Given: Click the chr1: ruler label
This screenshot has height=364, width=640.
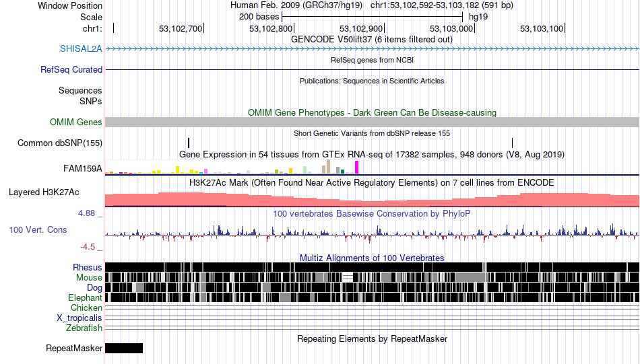Looking at the screenshot, I should (x=92, y=28).
